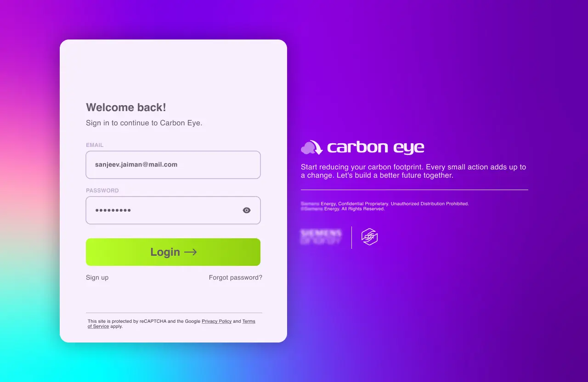The width and height of the screenshot is (588, 382).
Task: Click the arrow icon inside the Login button
Action: tap(191, 252)
